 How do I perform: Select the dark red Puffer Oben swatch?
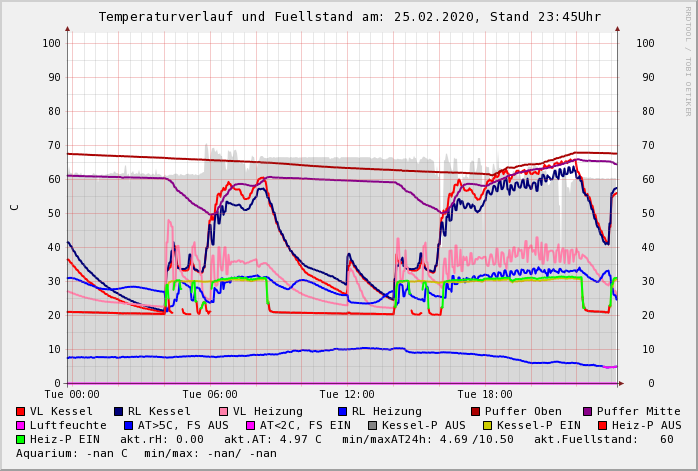(x=475, y=411)
